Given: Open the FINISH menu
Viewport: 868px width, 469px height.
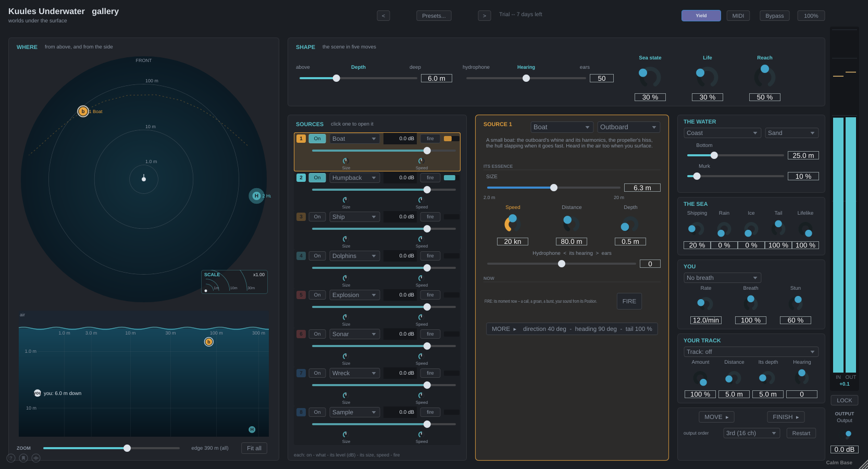Looking at the screenshot, I should [786, 417].
